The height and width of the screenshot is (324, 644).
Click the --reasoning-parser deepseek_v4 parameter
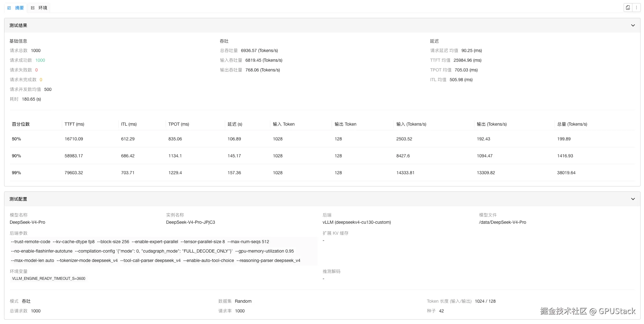268,260
